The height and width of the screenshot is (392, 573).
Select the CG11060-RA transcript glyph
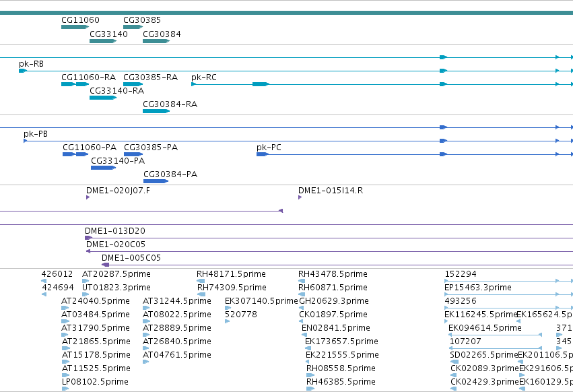click(x=75, y=84)
